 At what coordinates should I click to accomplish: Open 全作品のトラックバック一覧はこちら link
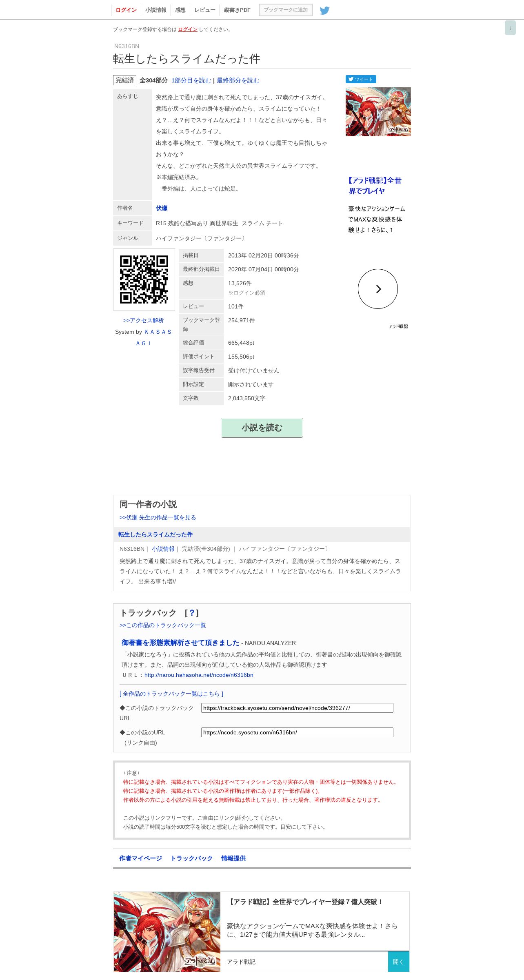(x=171, y=694)
